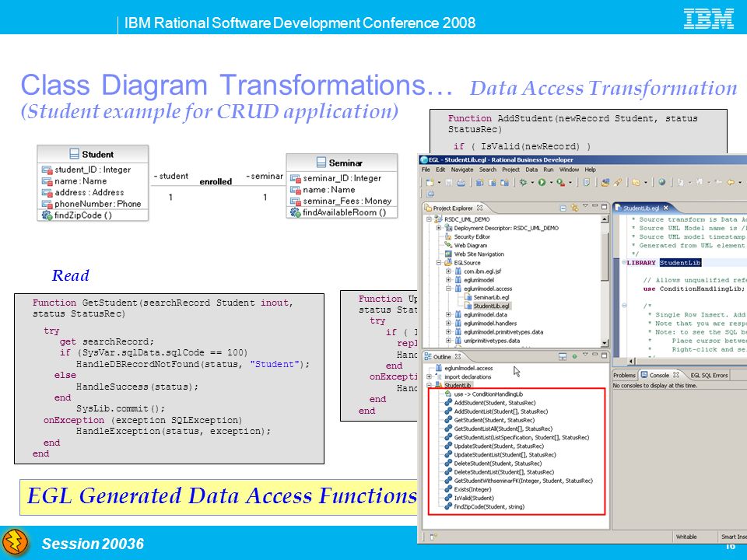The height and width of the screenshot is (560, 747).
Task: Click the New wizard toolbar icon
Action: [x=430, y=182]
